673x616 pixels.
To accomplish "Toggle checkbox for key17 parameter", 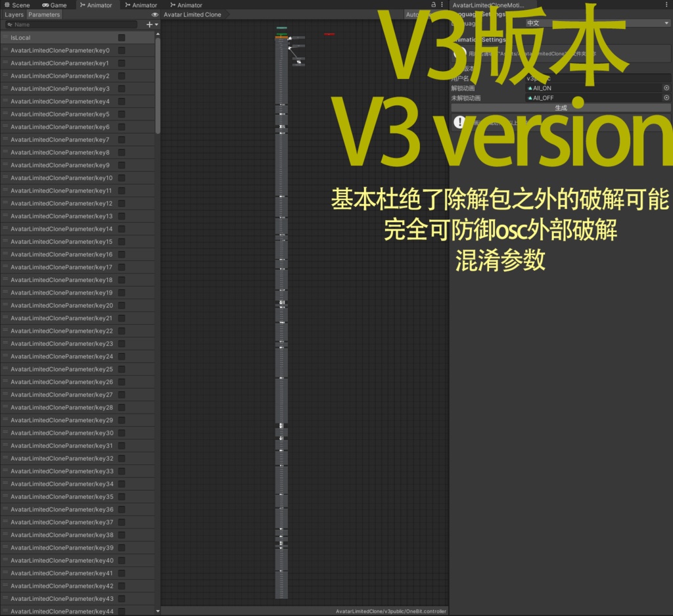I will (122, 268).
